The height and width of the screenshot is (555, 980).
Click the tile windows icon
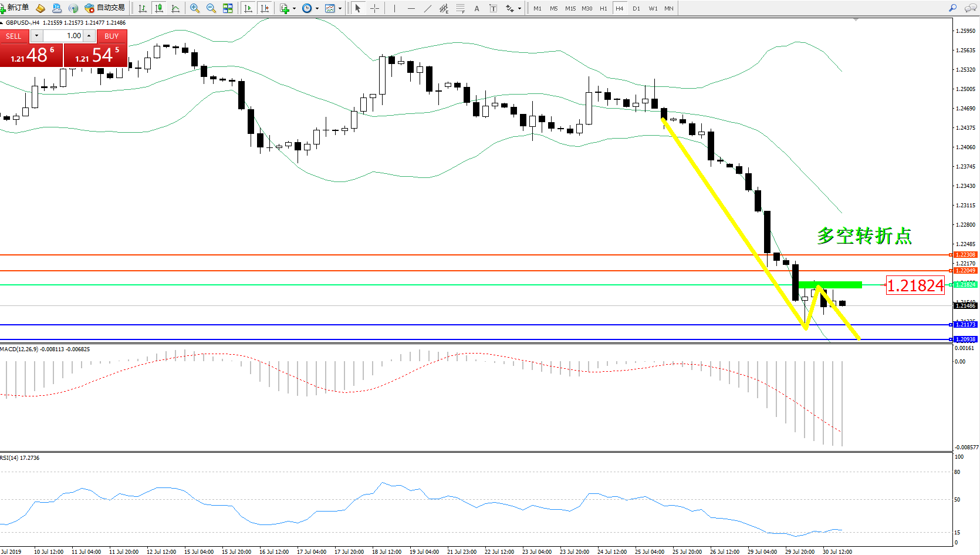pos(228,8)
